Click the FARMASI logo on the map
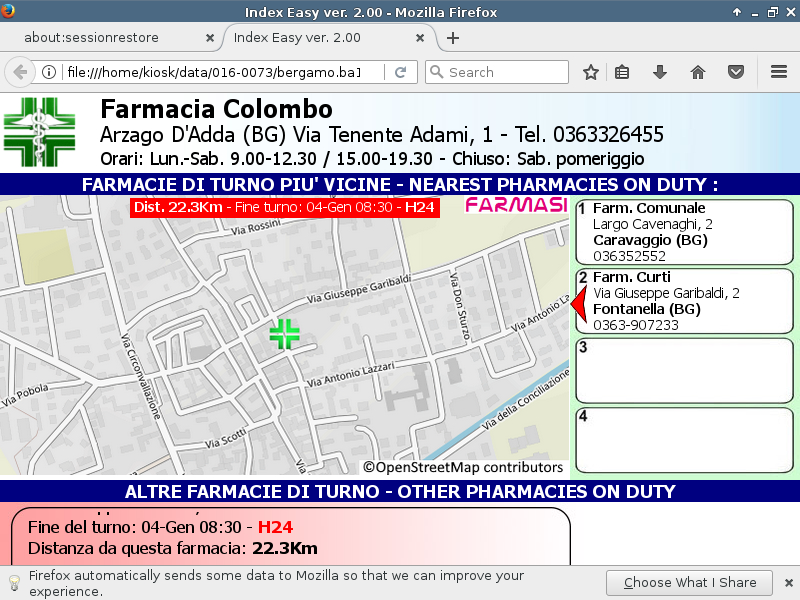The height and width of the screenshot is (600, 800). pos(516,205)
